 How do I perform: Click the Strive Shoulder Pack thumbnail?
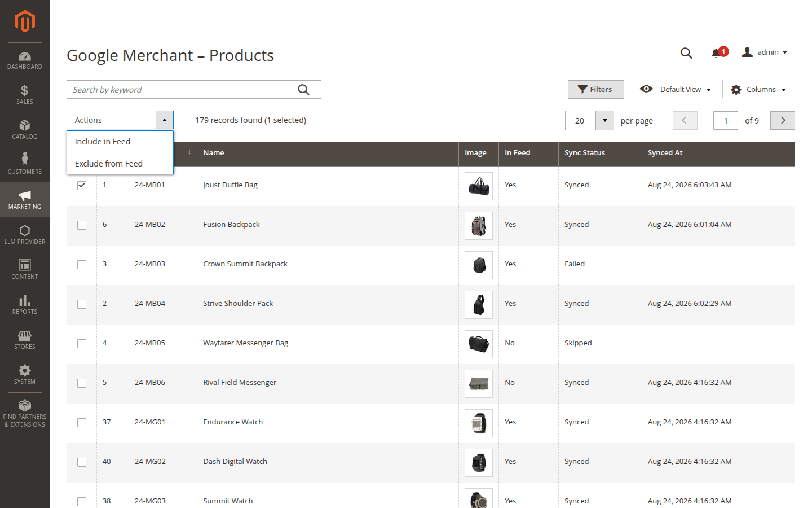[479, 305]
